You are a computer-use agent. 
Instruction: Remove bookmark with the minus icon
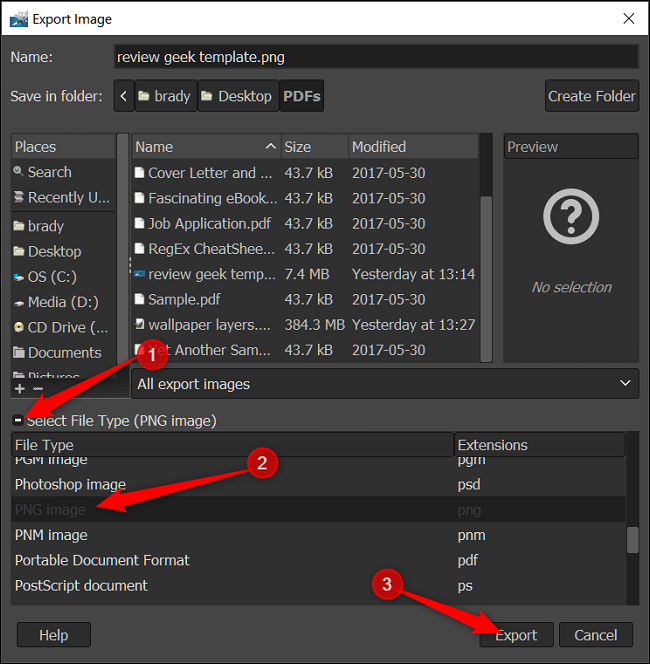pyautogui.click(x=38, y=389)
